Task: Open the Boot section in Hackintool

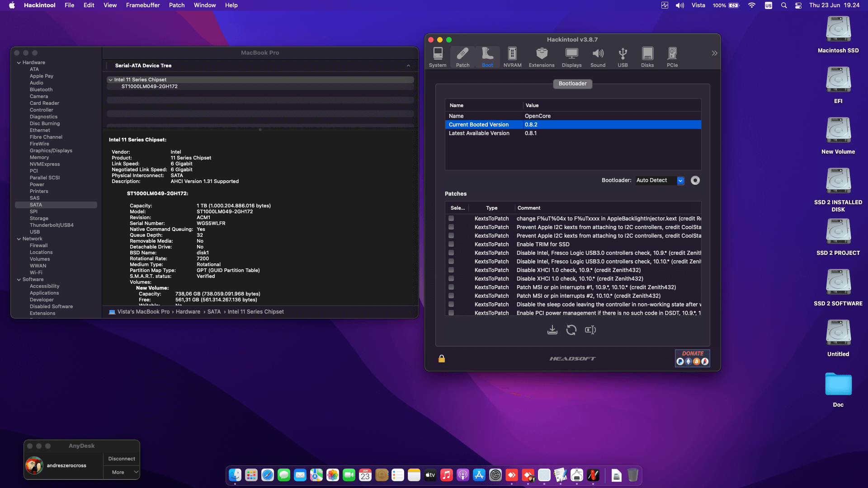Action: pos(487,57)
